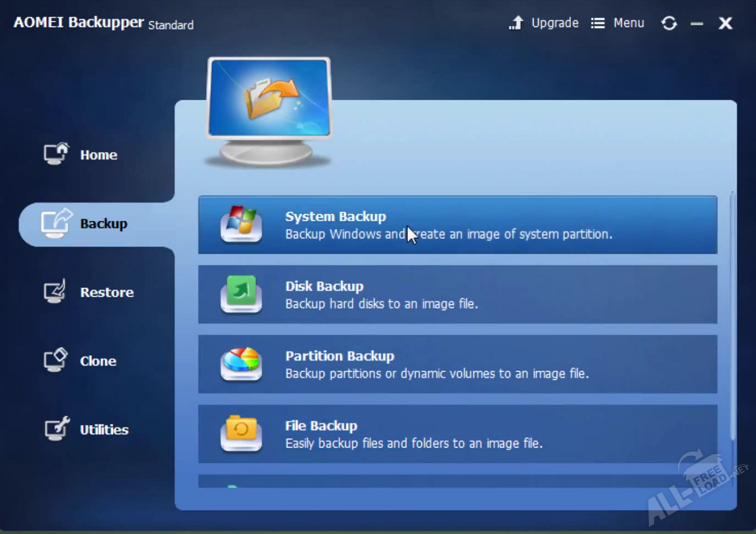Click the Clone icon in sidebar
Viewport: 756px width, 534px height.
coord(56,360)
